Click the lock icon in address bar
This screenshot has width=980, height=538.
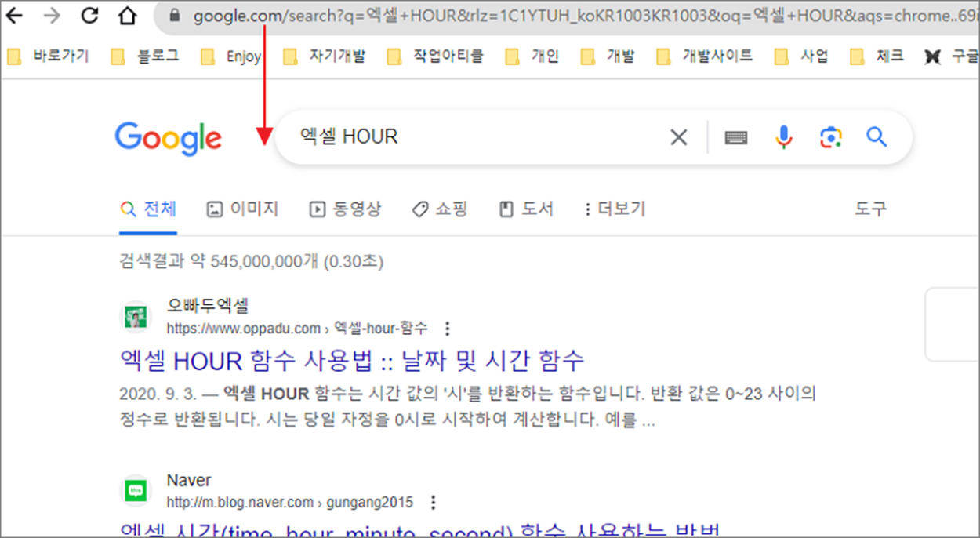176,16
